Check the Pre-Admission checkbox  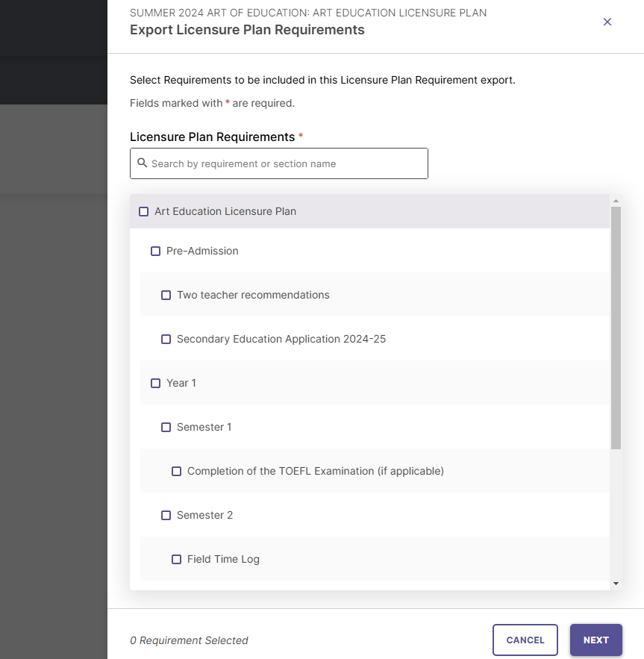(155, 251)
